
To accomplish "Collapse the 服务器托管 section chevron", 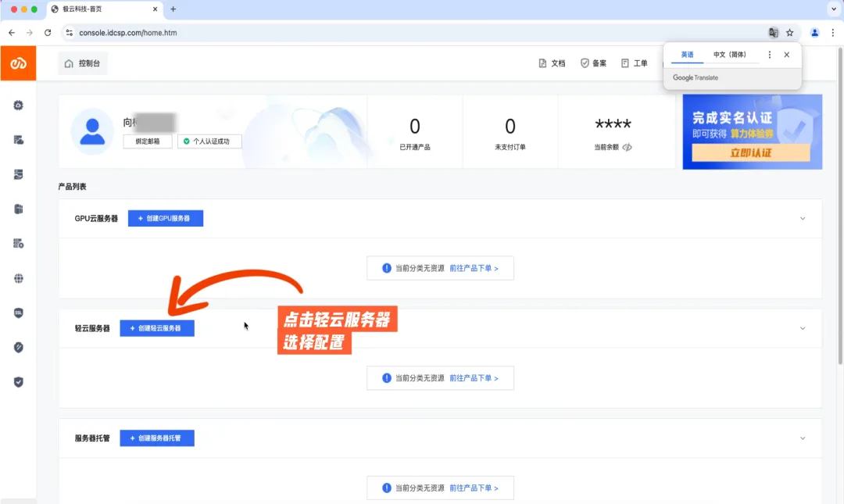I will [x=803, y=438].
